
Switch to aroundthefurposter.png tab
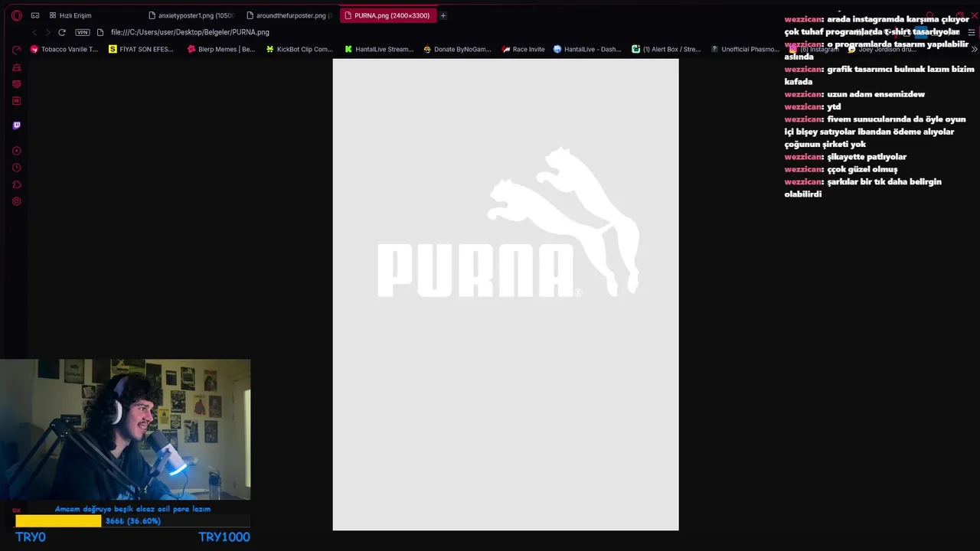pos(289,15)
